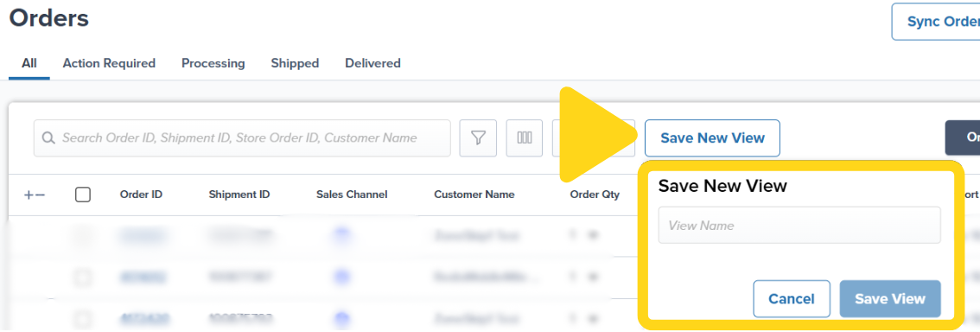Click the Customer Name column header
Screen dimensions: 980x332
pyautogui.click(x=474, y=195)
